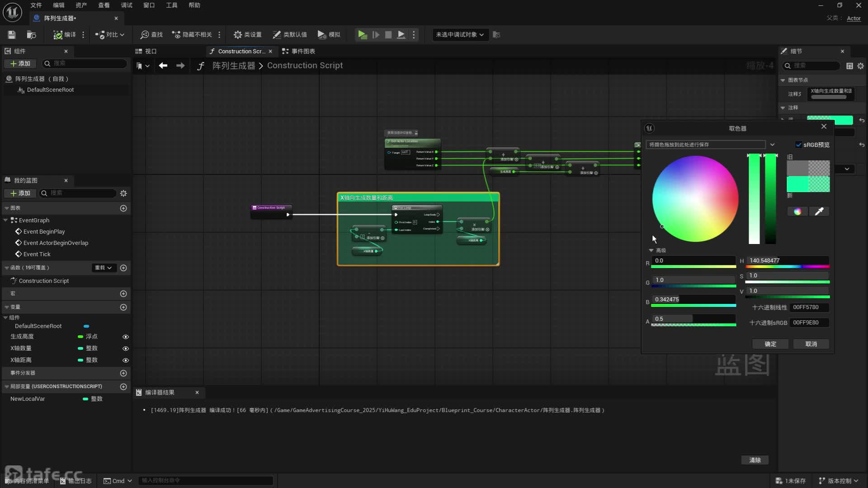Navigate back with the left arrow
The height and width of the screenshot is (488, 868).
coord(163,66)
